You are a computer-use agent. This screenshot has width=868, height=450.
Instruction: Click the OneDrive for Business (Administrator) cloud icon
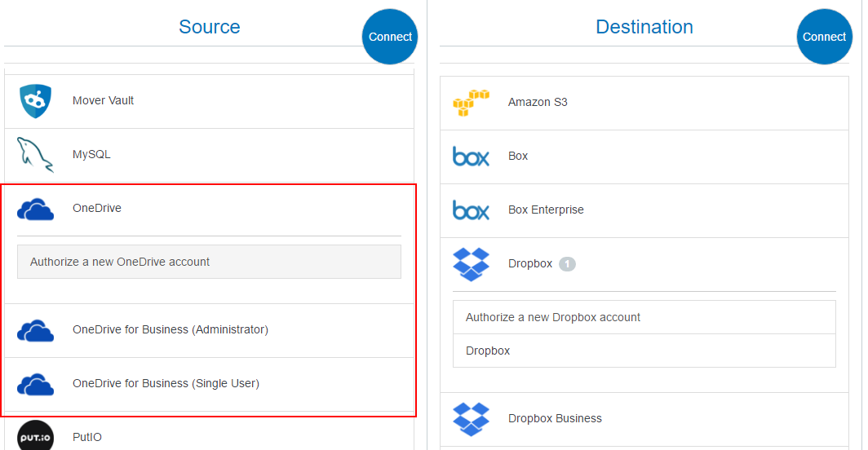pos(35,330)
